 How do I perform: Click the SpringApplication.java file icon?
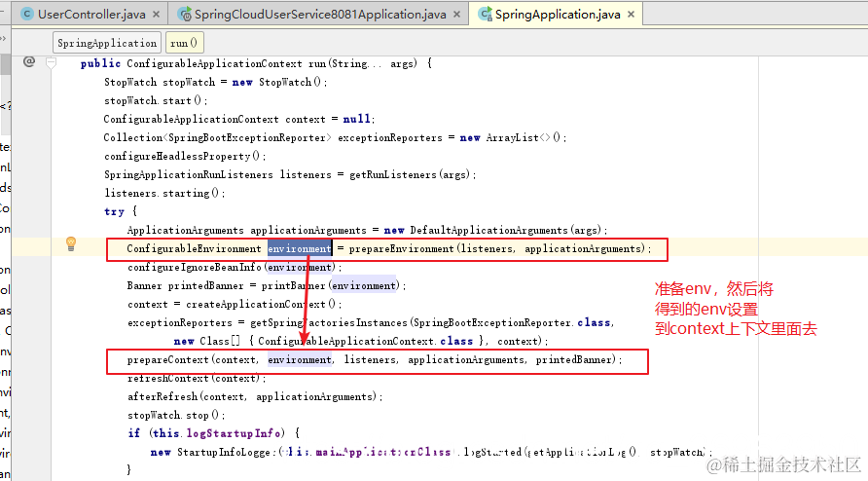pos(485,15)
